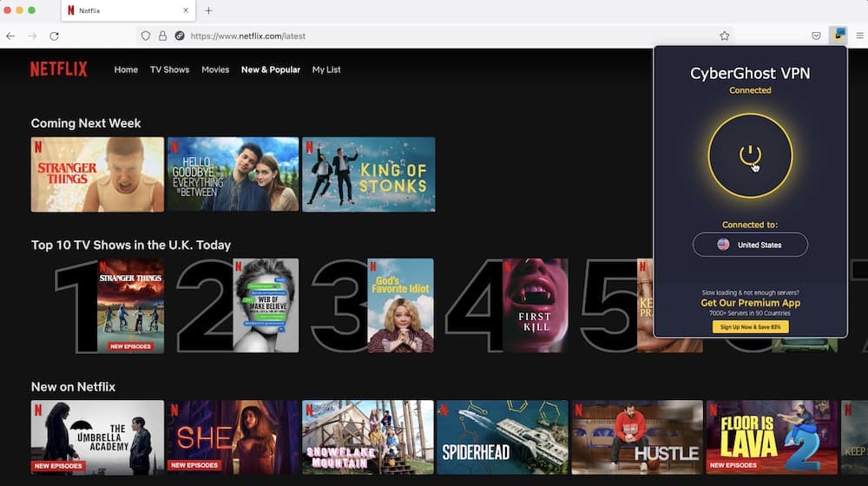The image size is (868, 486).
Task: Click Sign Up Now & Save button
Action: [x=750, y=327]
